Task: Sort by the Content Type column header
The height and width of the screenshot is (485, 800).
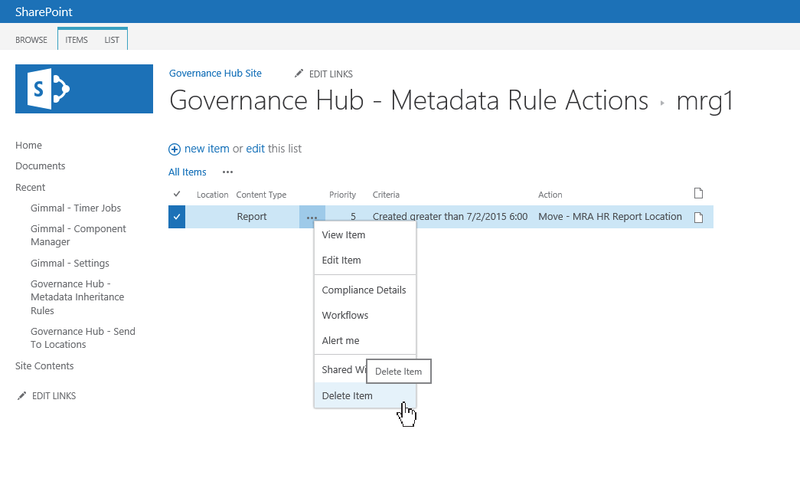Action: pyautogui.click(x=261, y=195)
